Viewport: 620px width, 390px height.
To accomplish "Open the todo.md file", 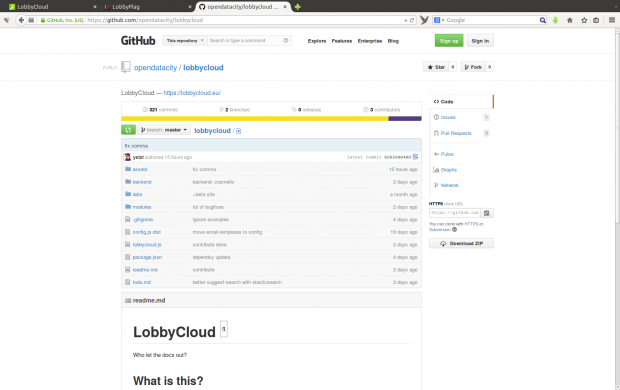I will 142,282.
